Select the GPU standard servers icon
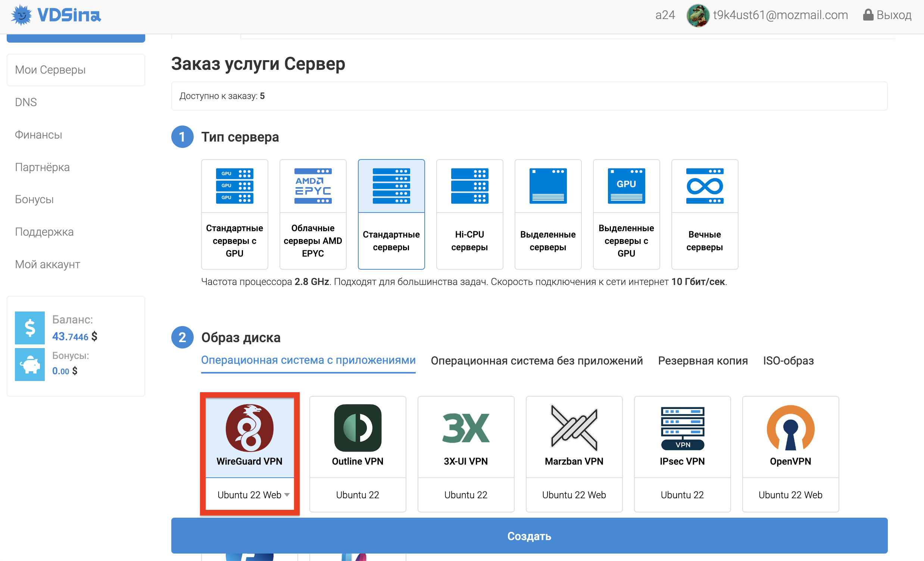The height and width of the screenshot is (561, 924). (x=234, y=186)
